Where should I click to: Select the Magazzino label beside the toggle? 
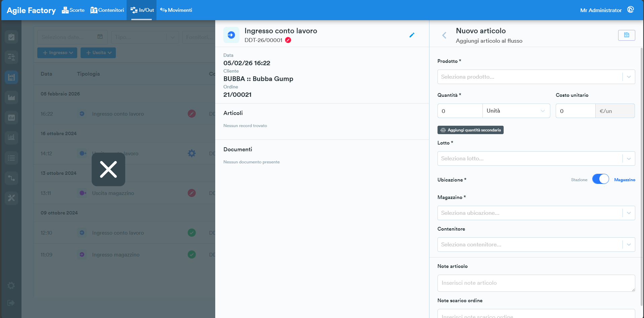point(625,180)
